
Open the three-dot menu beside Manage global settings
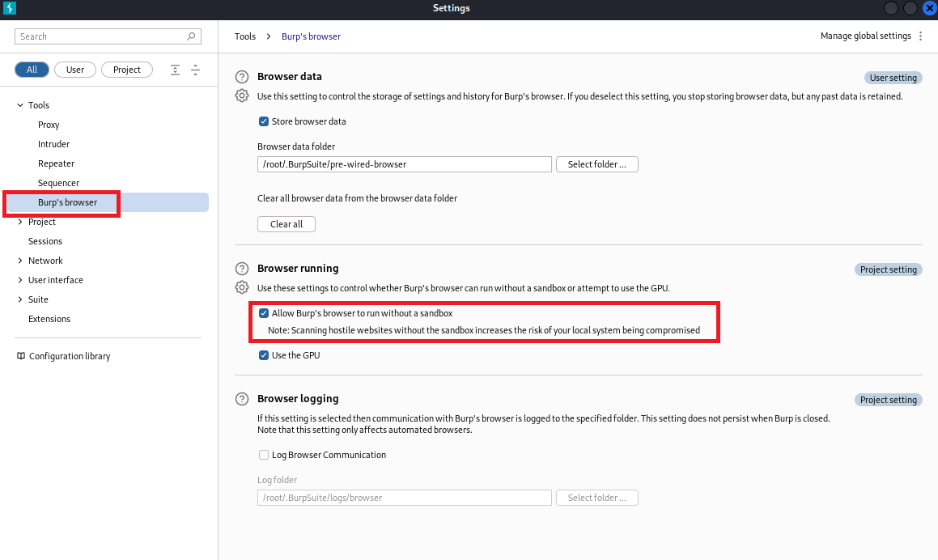pyautogui.click(x=921, y=36)
